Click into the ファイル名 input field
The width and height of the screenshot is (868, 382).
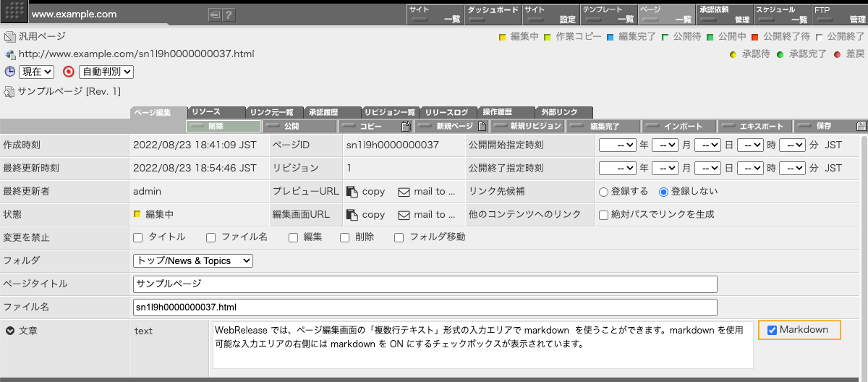coord(425,307)
